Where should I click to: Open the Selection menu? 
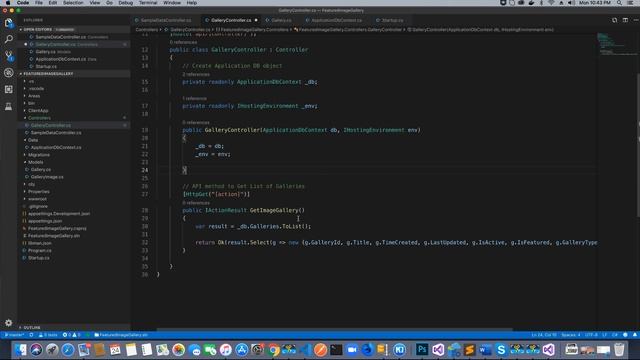pyautogui.click(x=73, y=3)
